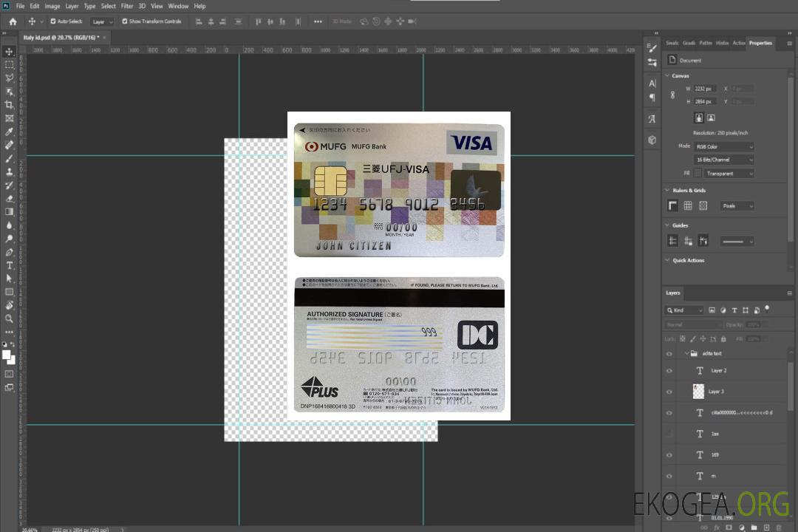Select the Zoom tool

[x=9, y=318]
